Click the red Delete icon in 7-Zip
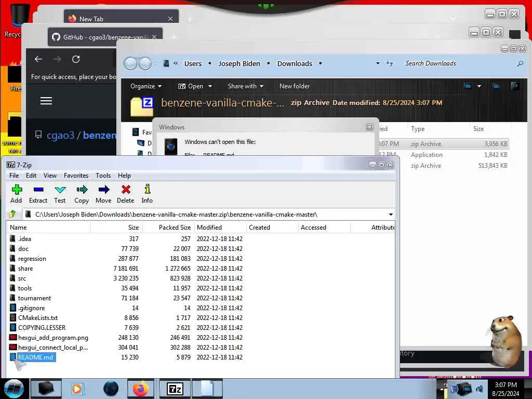 126,189
